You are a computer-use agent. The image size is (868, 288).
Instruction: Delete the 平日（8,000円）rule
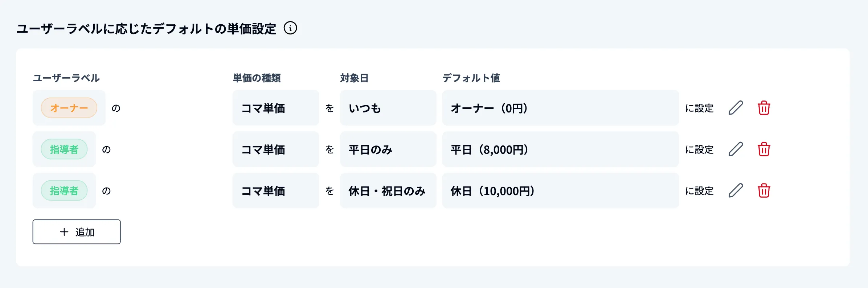point(763,149)
